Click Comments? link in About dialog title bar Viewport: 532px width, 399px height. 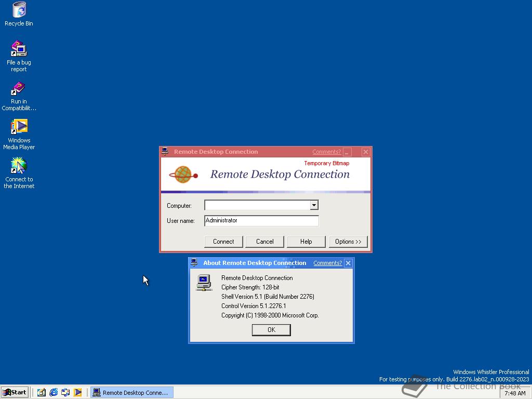(327, 263)
